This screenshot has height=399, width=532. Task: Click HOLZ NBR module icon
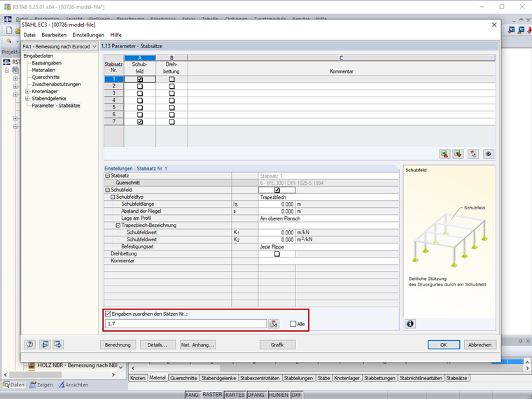31,365
